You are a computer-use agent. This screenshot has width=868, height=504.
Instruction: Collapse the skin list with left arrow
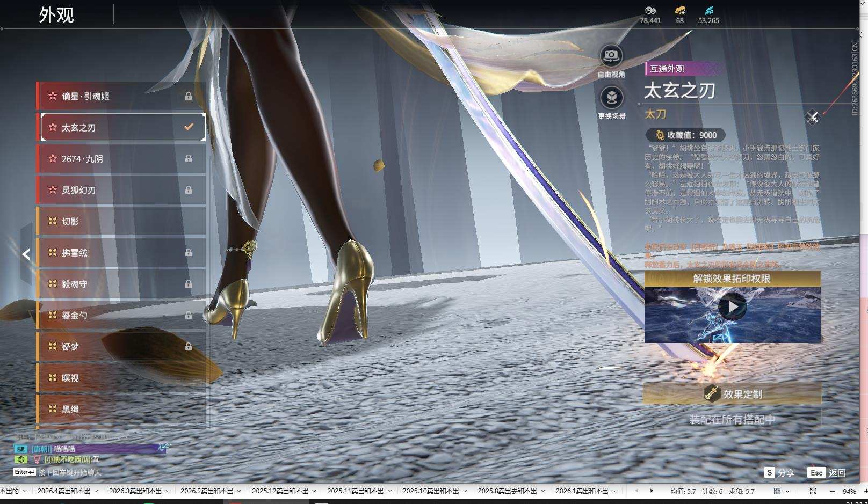(26, 254)
